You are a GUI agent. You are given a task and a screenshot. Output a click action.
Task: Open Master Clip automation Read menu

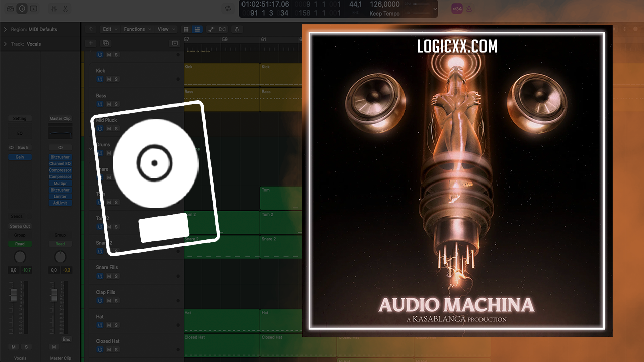pyautogui.click(x=60, y=244)
